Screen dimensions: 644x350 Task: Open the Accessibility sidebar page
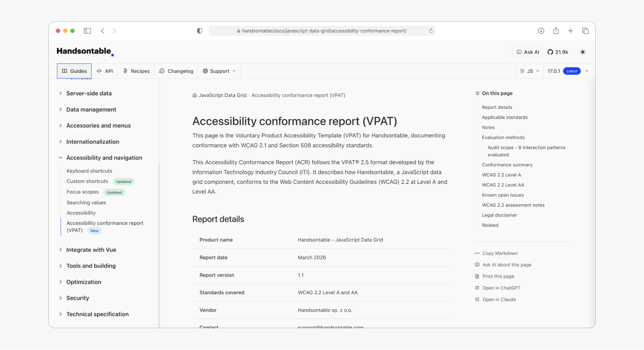[81, 213]
